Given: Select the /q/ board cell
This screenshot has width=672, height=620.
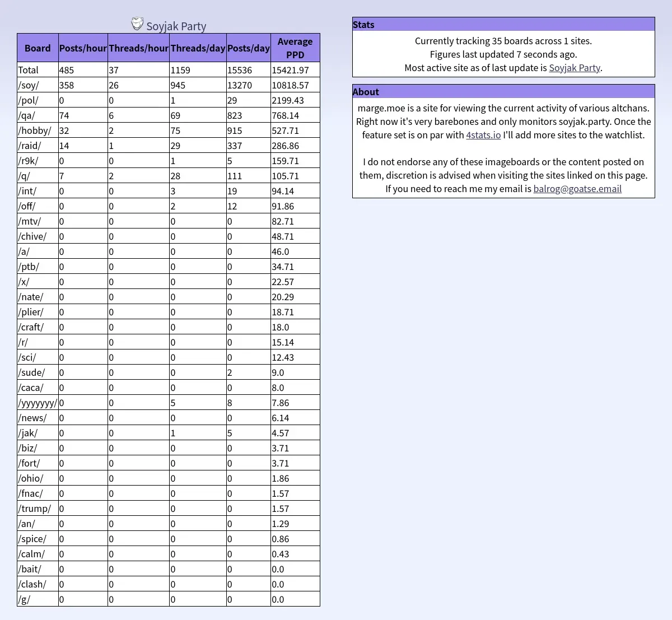Looking at the screenshot, I should [x=38, y=176].
